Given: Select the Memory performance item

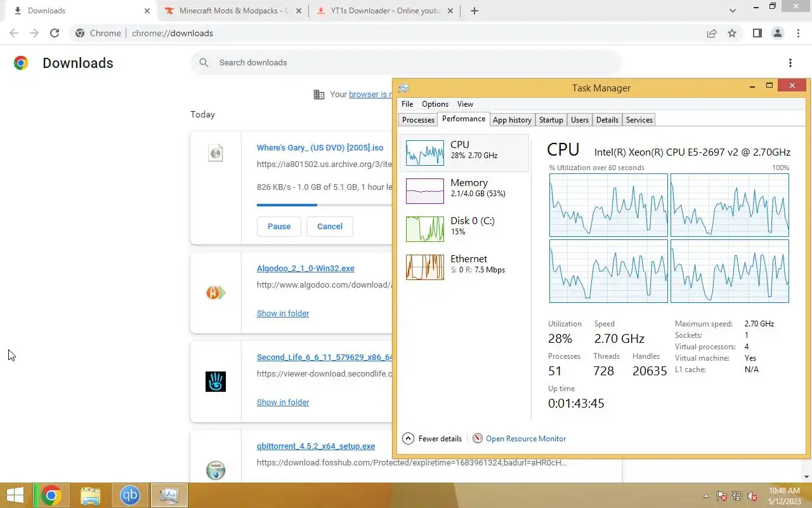Looking at the screenshot, I should (x=464, y=190).
